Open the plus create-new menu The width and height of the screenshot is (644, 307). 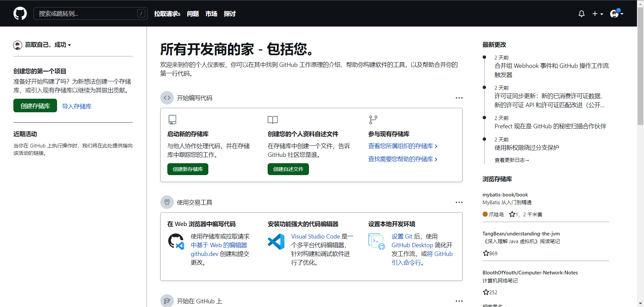597,14
